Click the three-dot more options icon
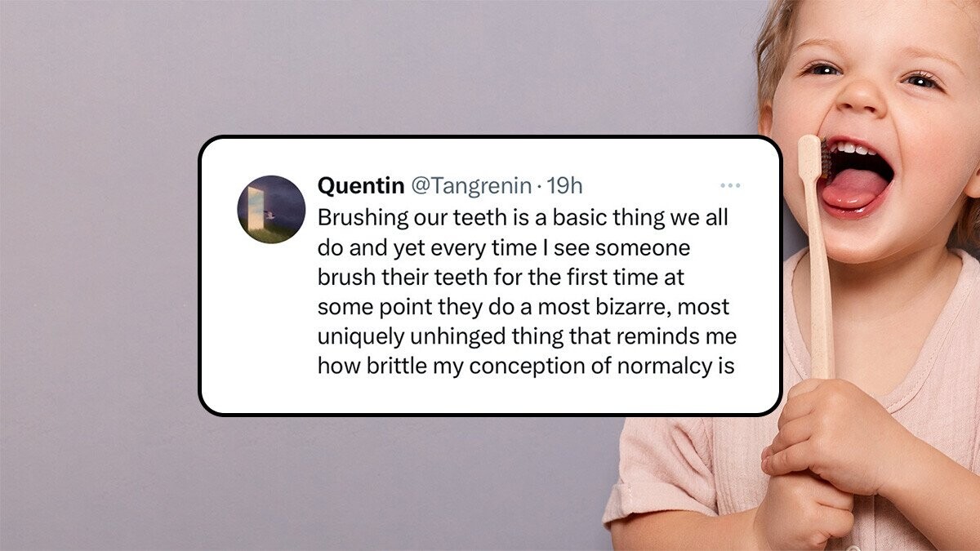 tap(730, 186)
